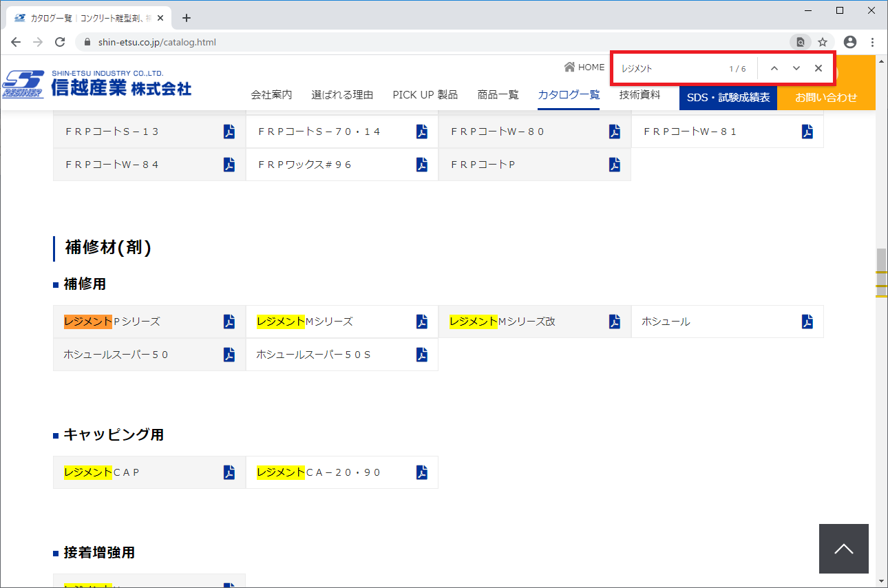Image resolution: width=888 pixels, height=588 pixels.
Task: Open PDF icon for FRPコートW-80
Action: coord(615,132)
